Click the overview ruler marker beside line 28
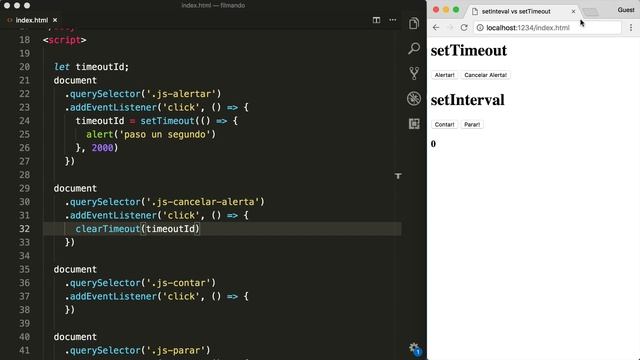Screen dimensions: 640x360 coord(398,176)
